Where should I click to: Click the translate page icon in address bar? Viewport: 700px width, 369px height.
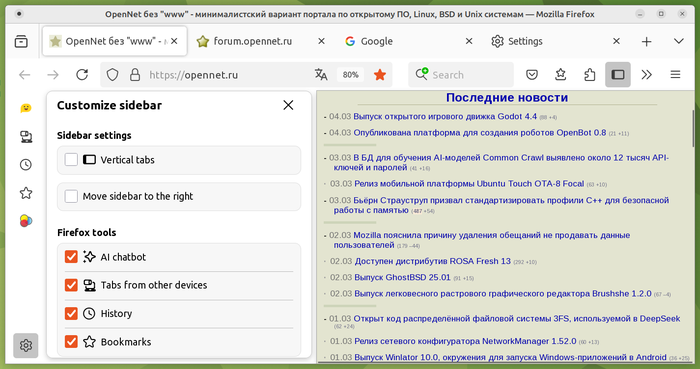point(321,75)
